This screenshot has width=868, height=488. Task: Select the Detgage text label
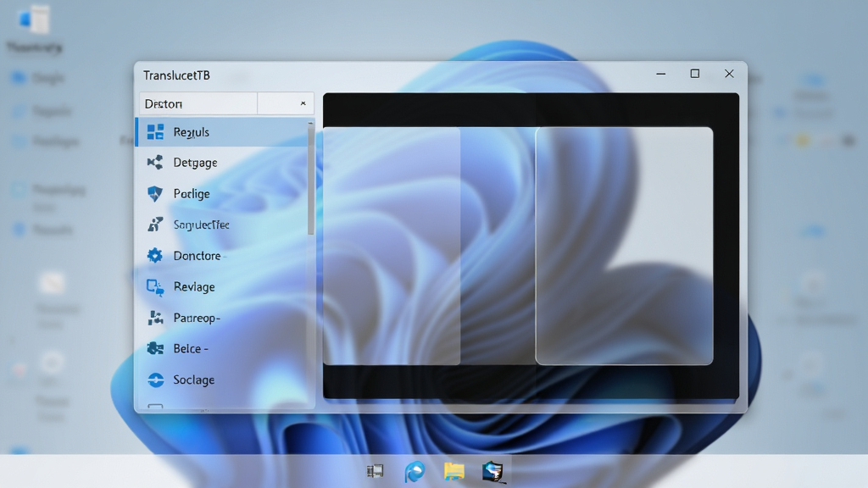pyautogui.click(x=195, y=163)
